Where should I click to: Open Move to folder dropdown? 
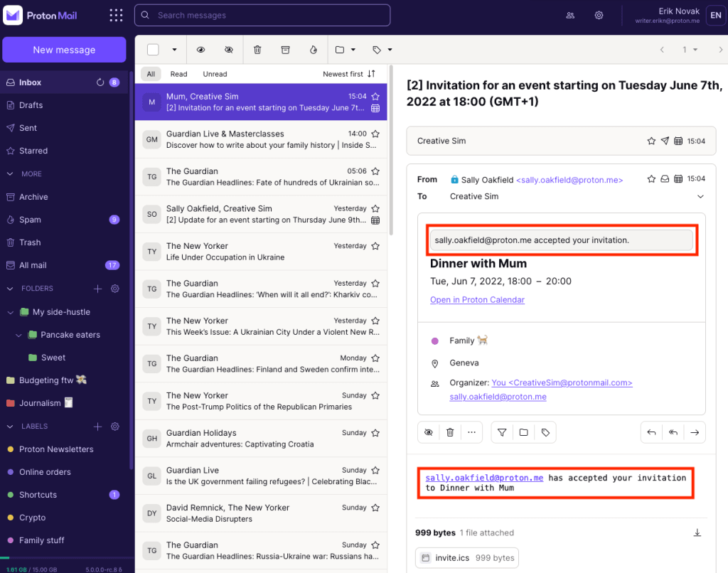(x=346, y=50)
